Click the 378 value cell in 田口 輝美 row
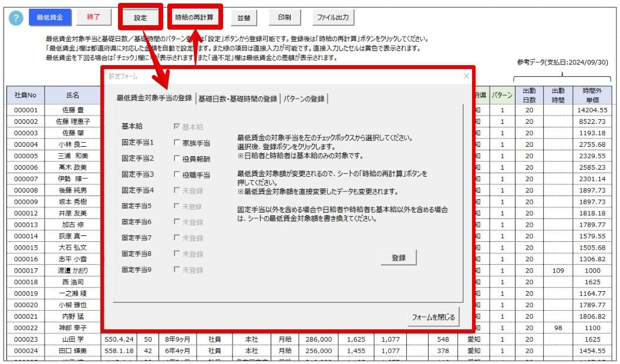 click(443, 350)
